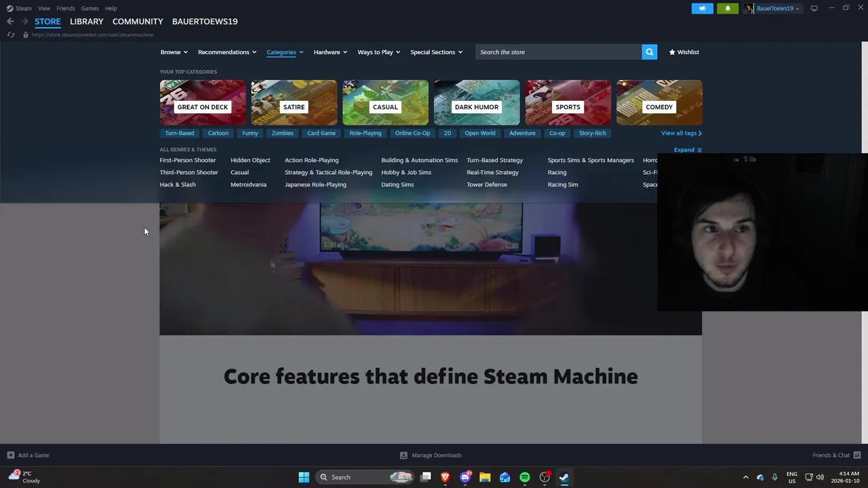Click the Search the store input field
This screenshot has width=868, height=488.
(x=559, y=52)
